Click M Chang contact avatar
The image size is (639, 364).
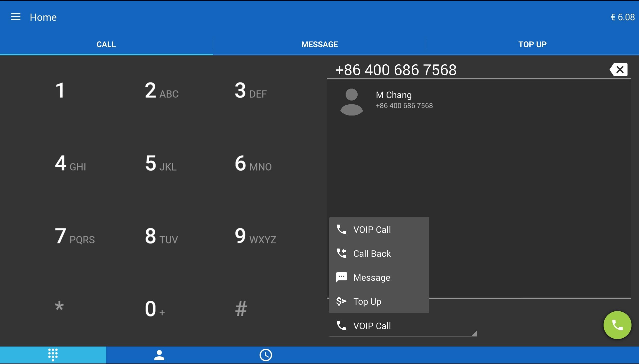(351, 102)
